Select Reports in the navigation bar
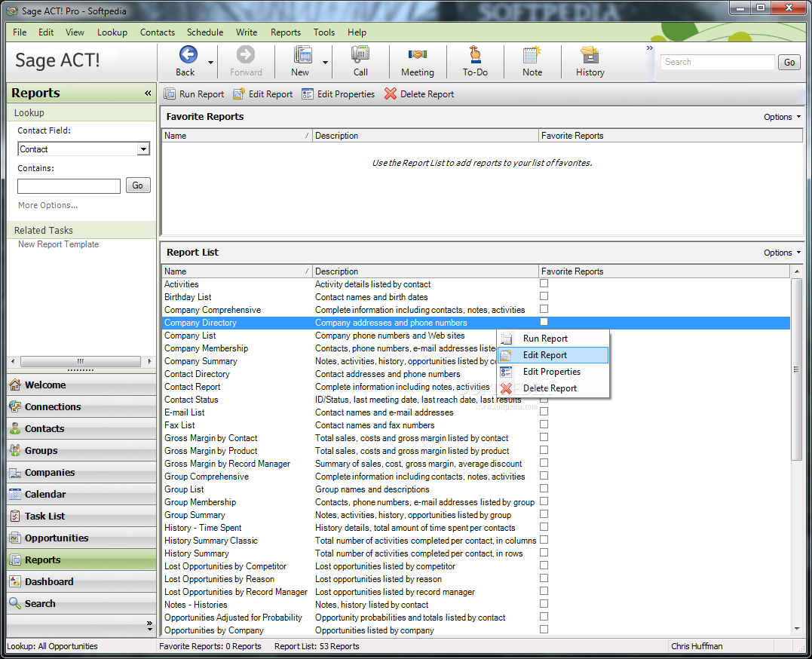 click(81, 559)
